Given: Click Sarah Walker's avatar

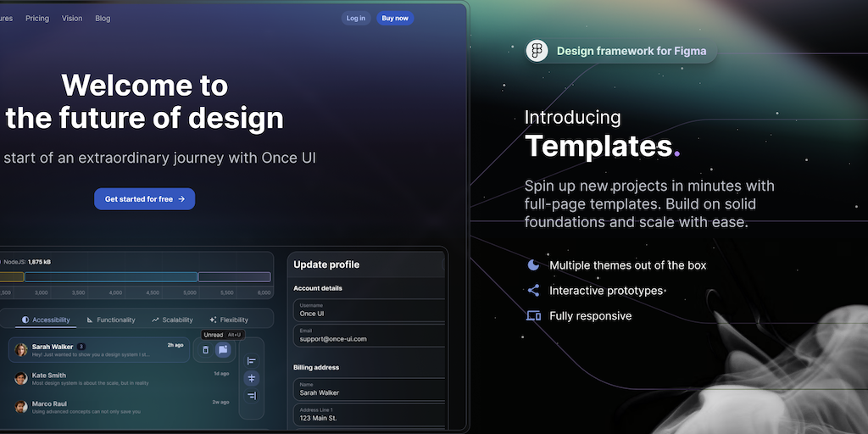Looking at the screenshot, I should 21,350.
